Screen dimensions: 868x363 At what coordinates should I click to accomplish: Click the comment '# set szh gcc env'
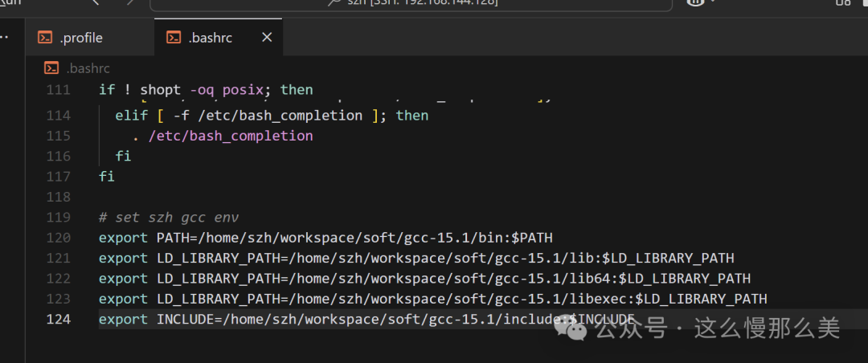click(168, 218)
